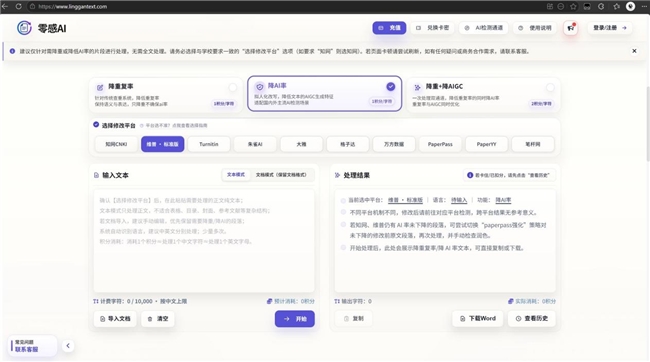Viewport: 650px width, 362px height.
Task: Click the 联系客服 floating widget
Action: [x=32, y=346]
